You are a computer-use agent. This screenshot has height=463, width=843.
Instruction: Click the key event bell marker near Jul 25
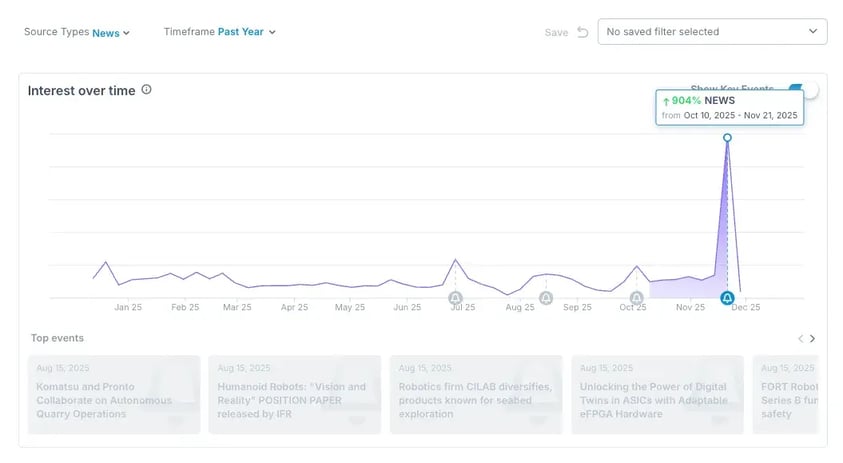[x=456, y=298]
